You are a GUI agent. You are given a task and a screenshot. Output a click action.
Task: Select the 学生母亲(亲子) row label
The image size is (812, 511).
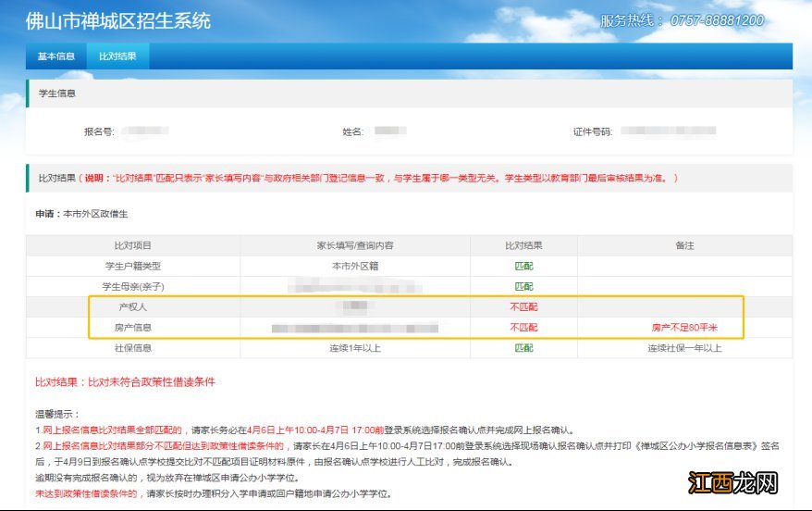point(132,287)
